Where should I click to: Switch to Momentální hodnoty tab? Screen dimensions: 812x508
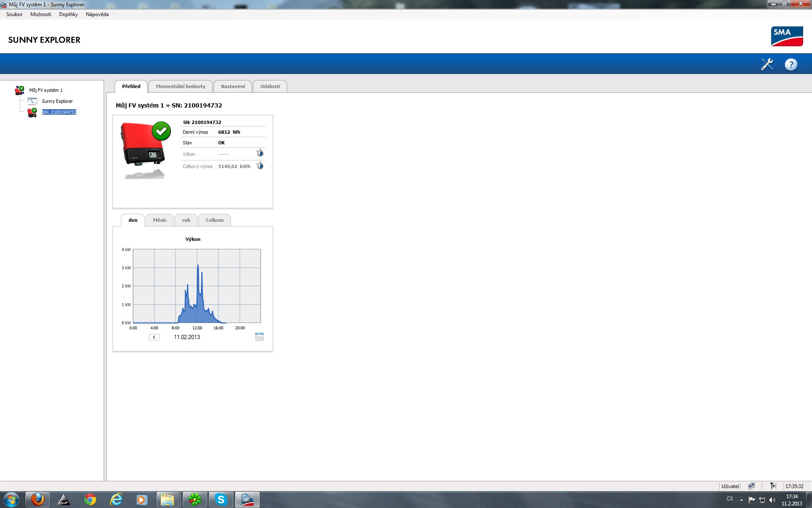tap(181, 86)
